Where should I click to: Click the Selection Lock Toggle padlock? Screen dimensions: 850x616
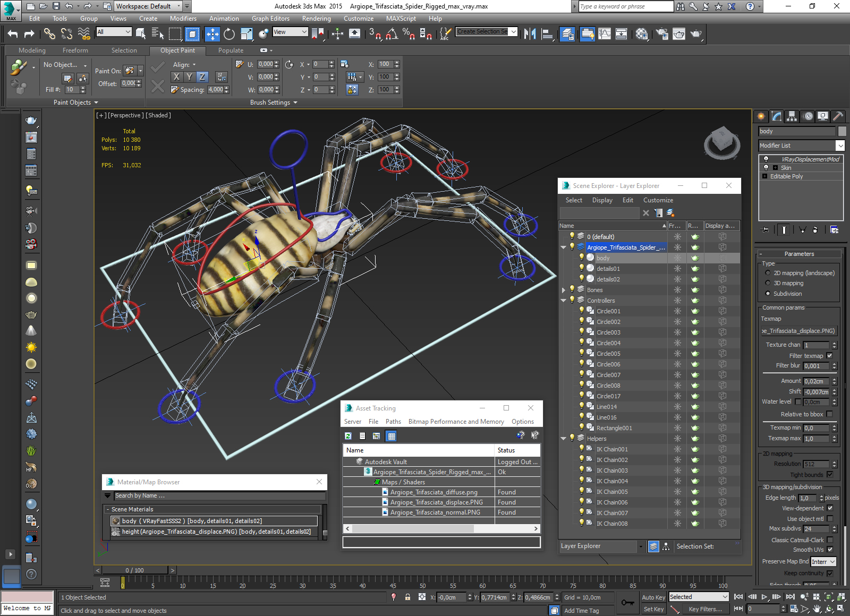click(407, 597)
